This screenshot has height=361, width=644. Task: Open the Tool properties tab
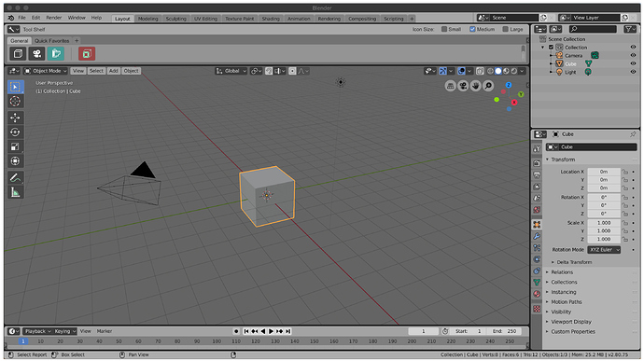pos(537,149)
